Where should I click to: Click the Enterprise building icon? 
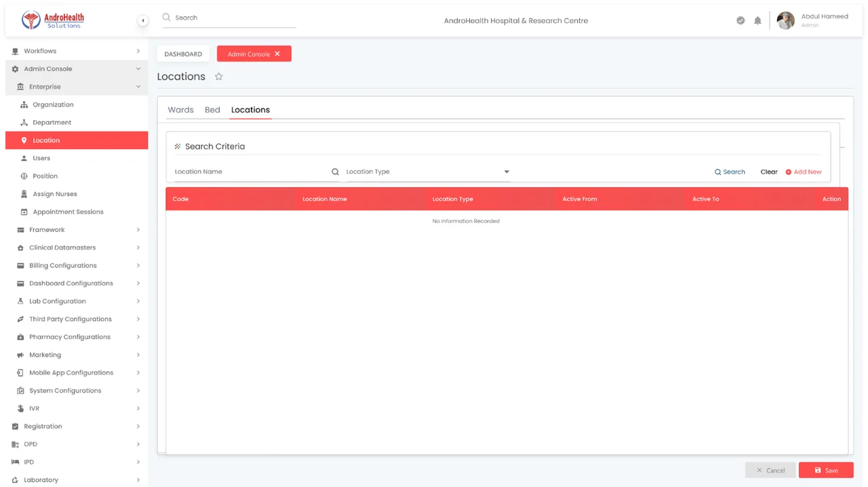coord(20,87)
